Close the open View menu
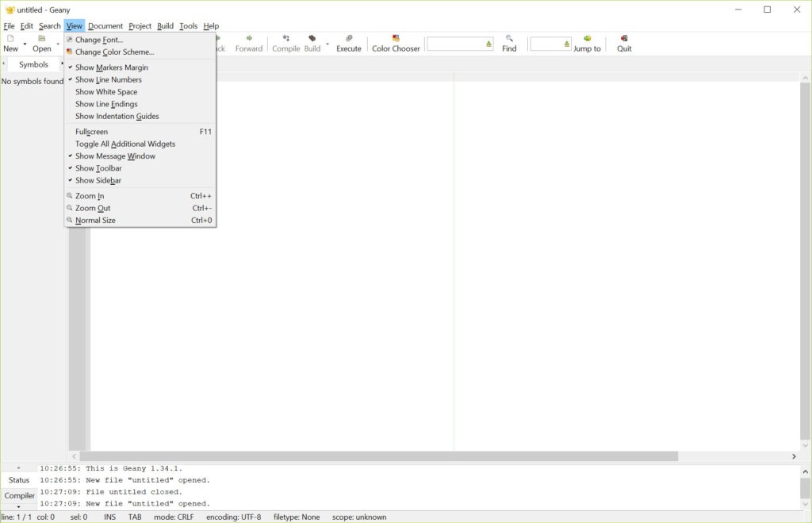The height and width of the screenshot is (523, 812). [x=74, y=26]
